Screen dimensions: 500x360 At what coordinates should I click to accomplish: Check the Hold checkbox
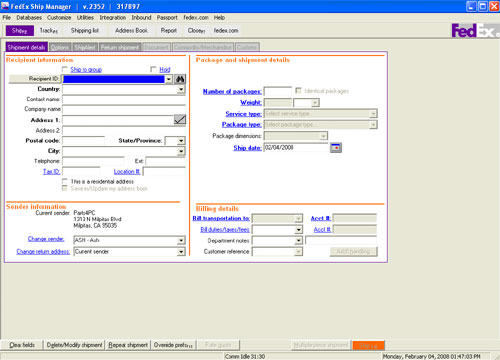click(x=153, y=69)
